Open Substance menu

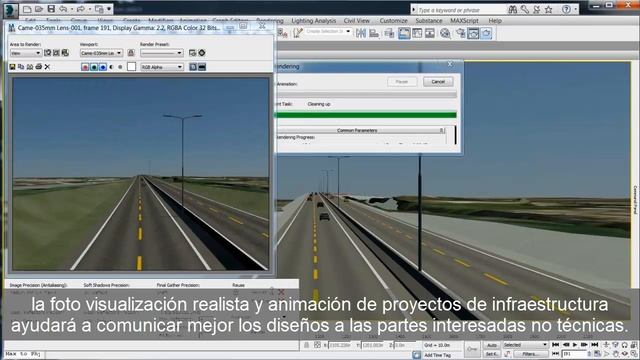[x=429, y=20]
